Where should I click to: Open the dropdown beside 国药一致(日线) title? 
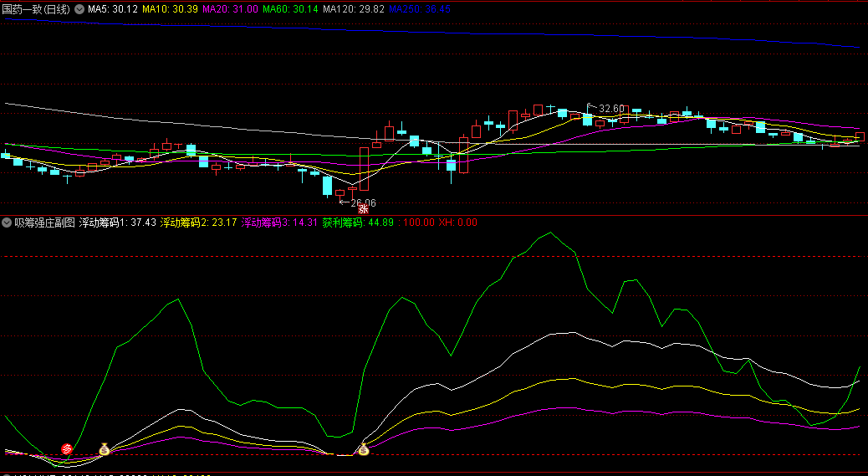pyautogui.click(x=79, y=9)
